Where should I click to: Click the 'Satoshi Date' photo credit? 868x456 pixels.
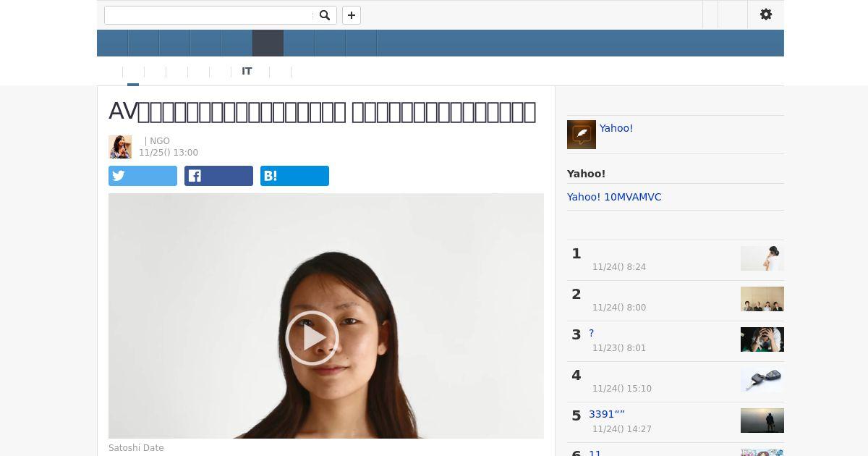(x=136, y=448)
